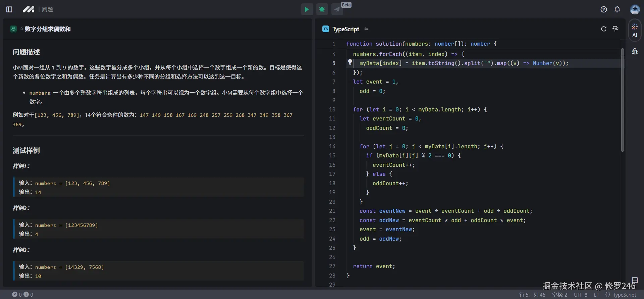Screen dimensions: 644x299
Task: Click the lightbulb quick-fix on line 5
Action: [x=350, y=62]
